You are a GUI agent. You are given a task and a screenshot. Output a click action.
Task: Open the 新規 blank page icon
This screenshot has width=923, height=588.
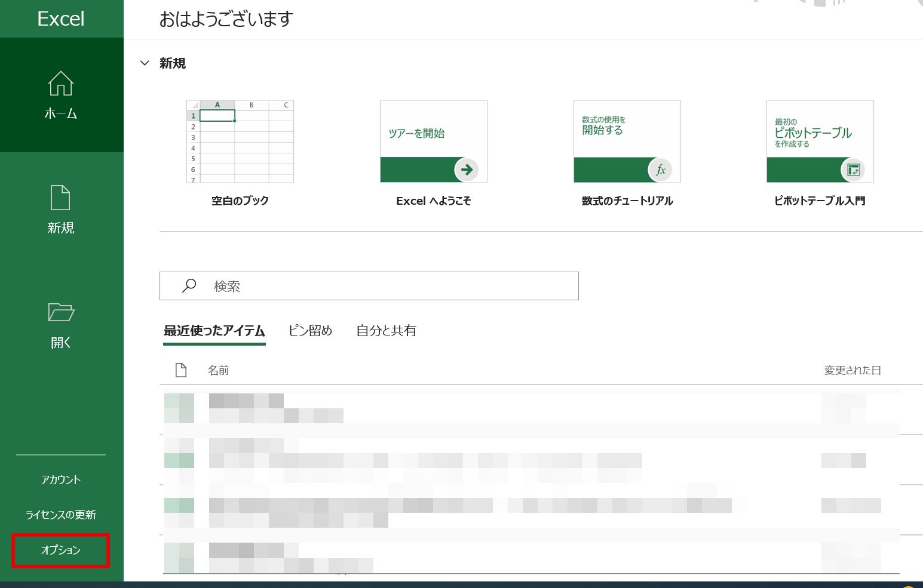coord(60,198)
